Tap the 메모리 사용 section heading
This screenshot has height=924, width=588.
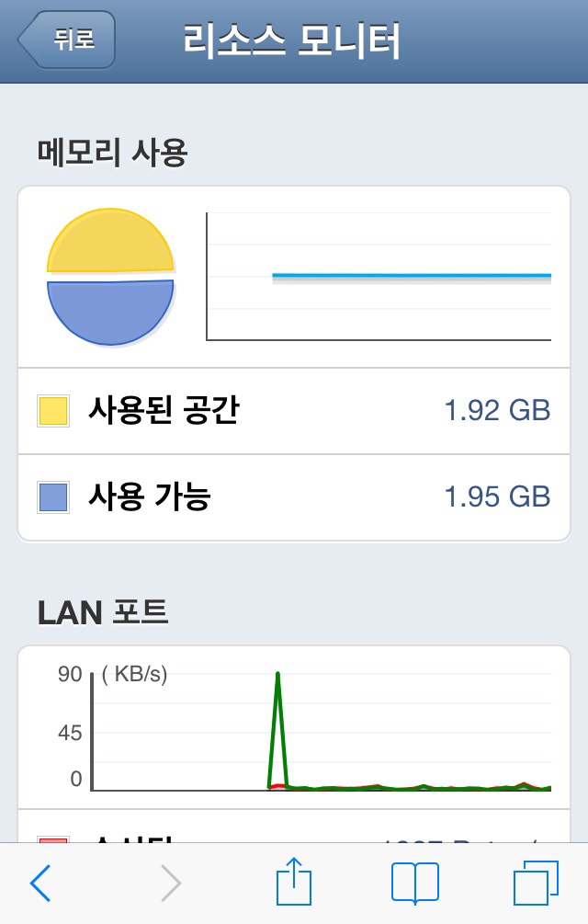112,152
